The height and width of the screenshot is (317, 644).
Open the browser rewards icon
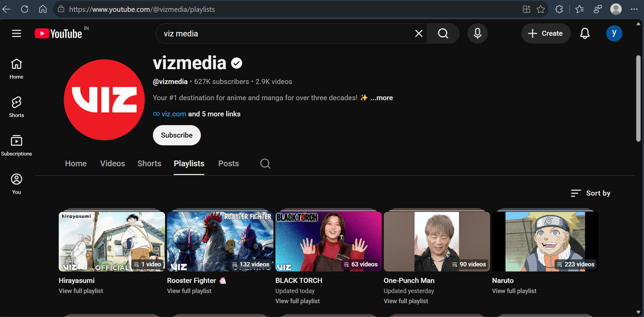(x=598, y=9)
